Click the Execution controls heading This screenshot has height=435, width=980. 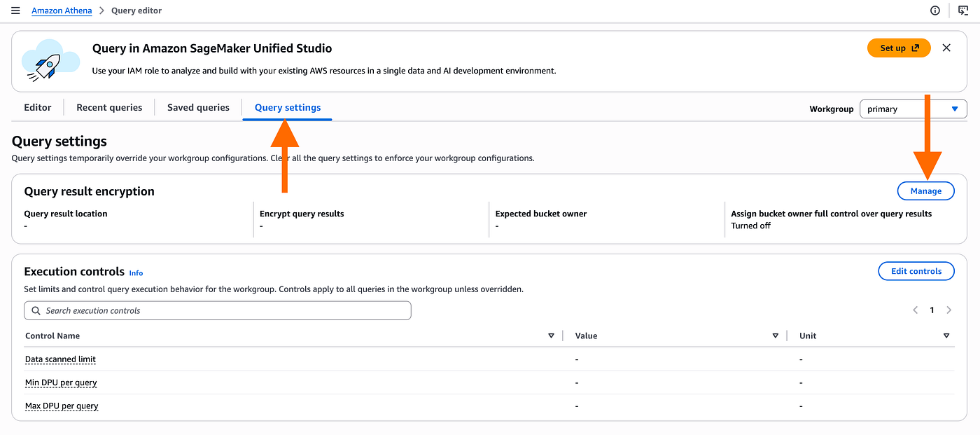pos(74,272)
